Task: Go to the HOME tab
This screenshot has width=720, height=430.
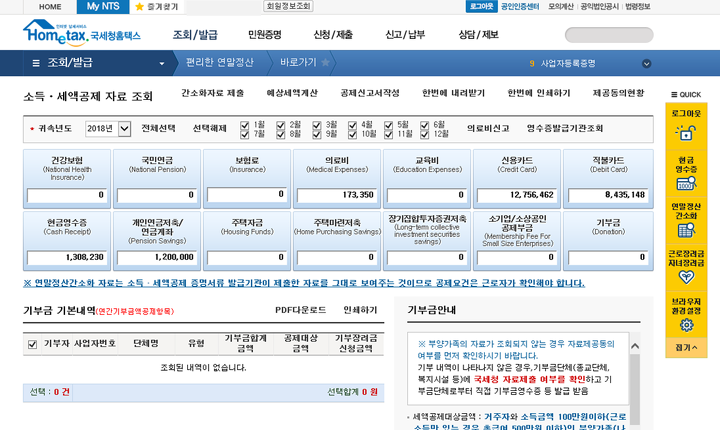Action: pyautogui.click(x=50, y=7)
